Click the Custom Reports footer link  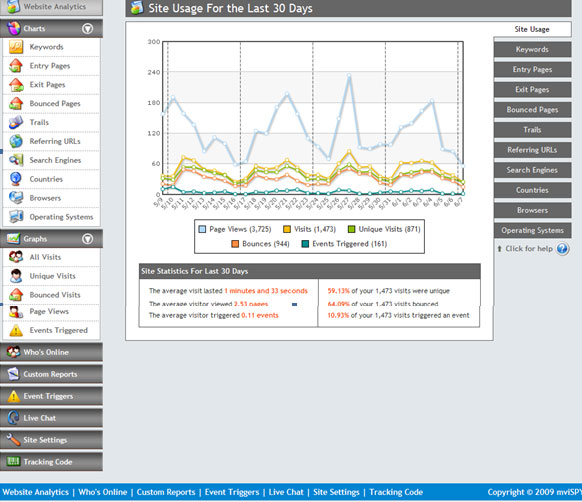point(166,492)
